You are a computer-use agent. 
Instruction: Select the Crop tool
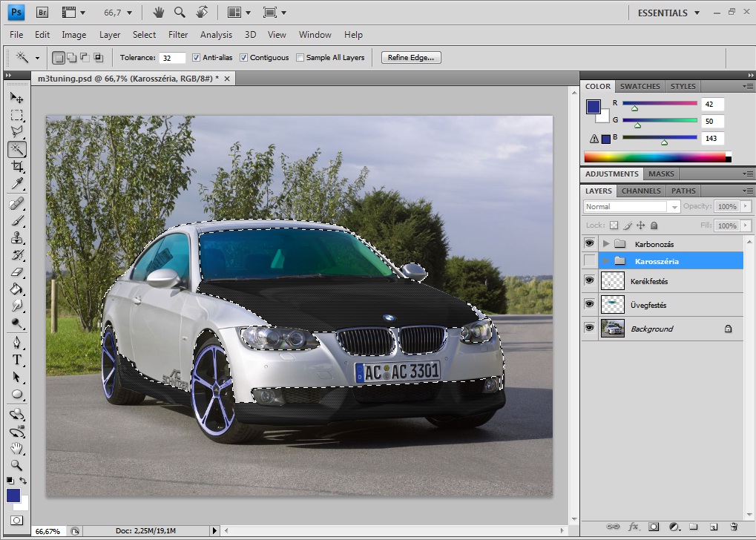pyautogui.click(x=16, y=167)
